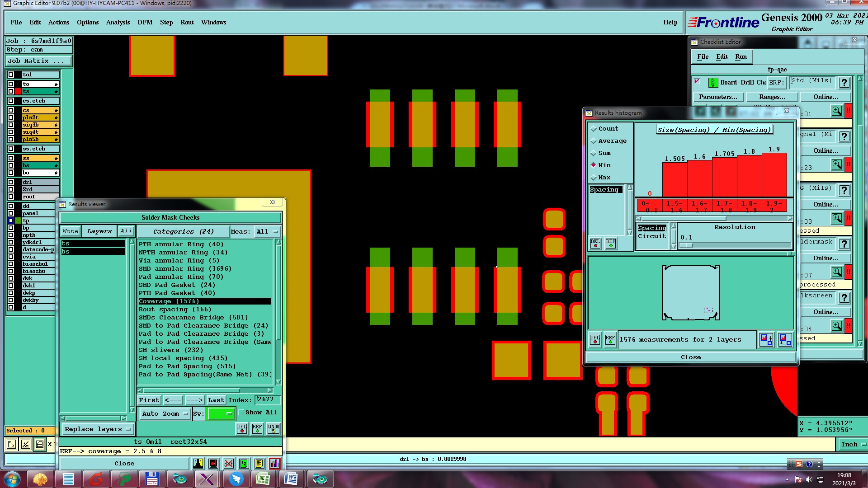Click the UNDO icon in Results viewer
The height and width of the screenshot is (488, 868).
coord(273,428)
